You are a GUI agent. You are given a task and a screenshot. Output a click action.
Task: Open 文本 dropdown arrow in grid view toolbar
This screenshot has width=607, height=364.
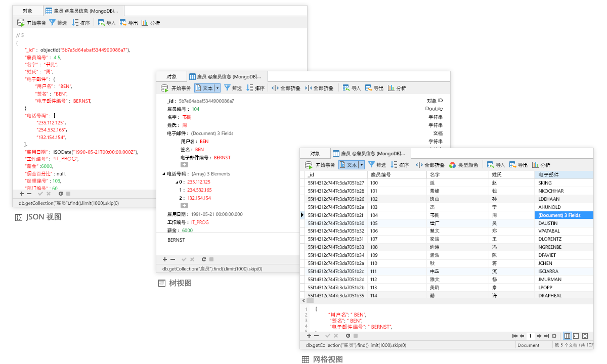click(362, 165)
